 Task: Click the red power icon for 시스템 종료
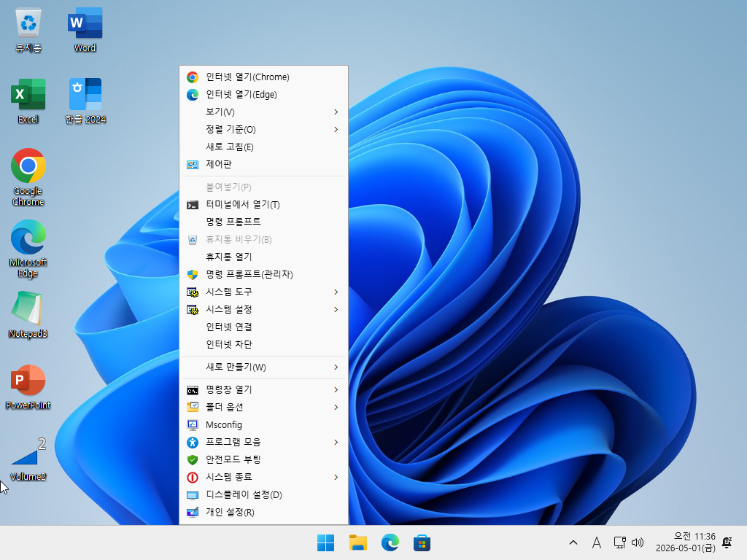tap(193, 477)
